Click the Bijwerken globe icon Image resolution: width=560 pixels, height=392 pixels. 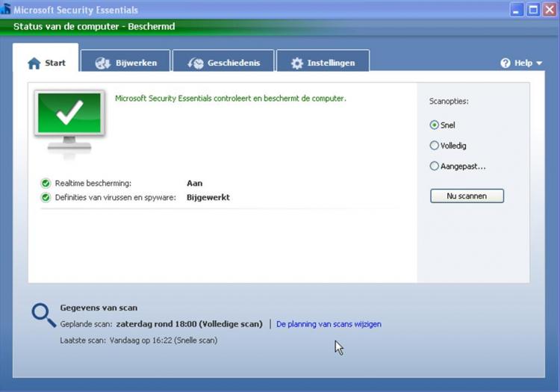(x=103, y=63)
